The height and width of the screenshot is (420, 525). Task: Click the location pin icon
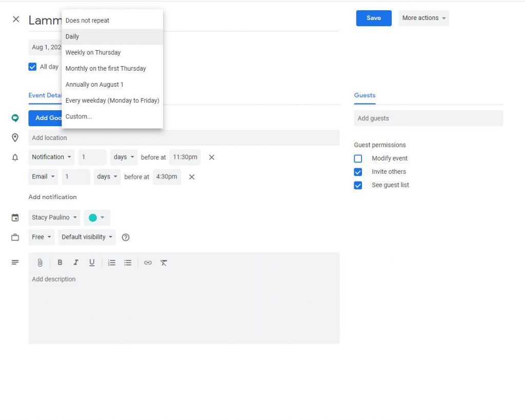(x=15, y=137)
